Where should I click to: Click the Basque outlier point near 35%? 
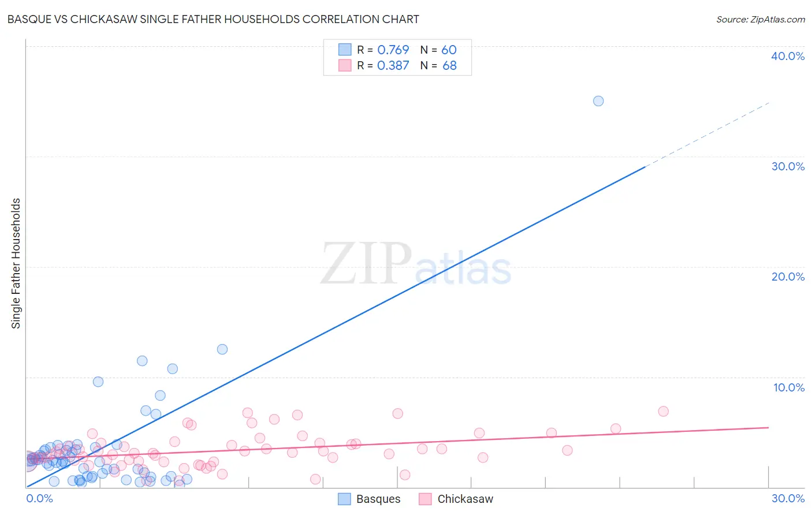598,101
